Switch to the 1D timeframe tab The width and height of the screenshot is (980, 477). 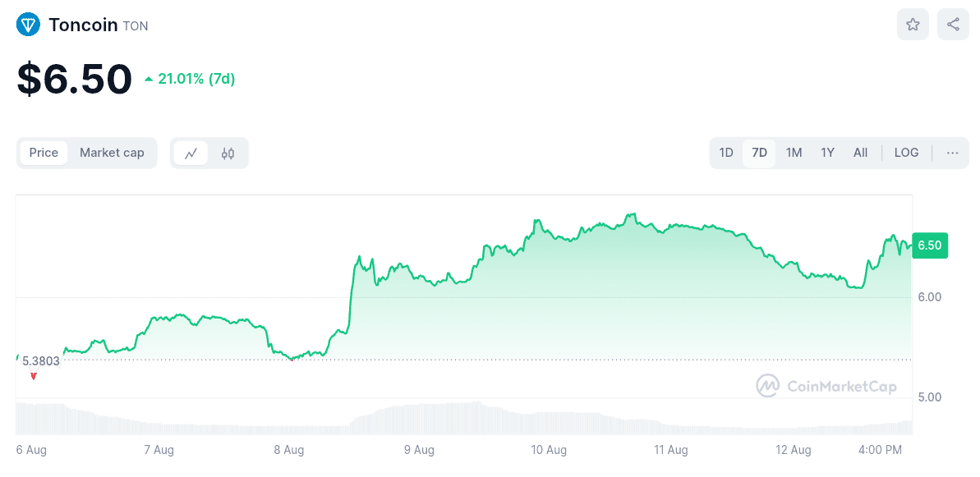(726, 153)
